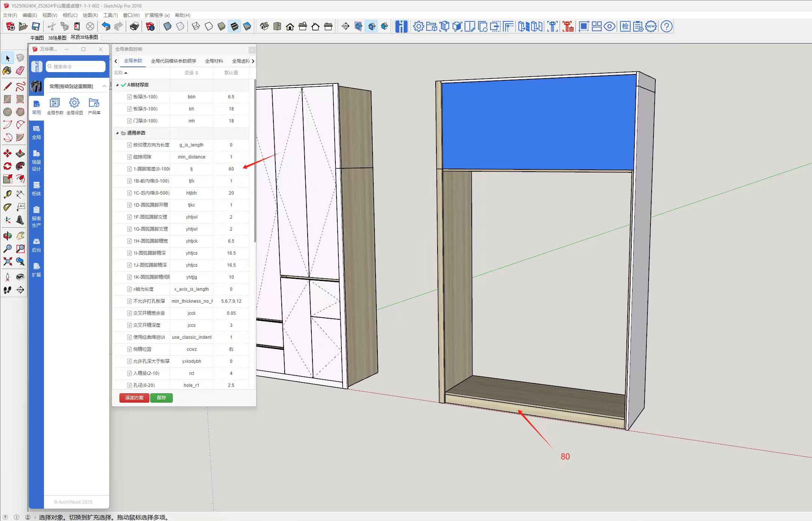Collapse the A板材厚度 group
This screenshot has height=521, width=812.
coord(117,85)
